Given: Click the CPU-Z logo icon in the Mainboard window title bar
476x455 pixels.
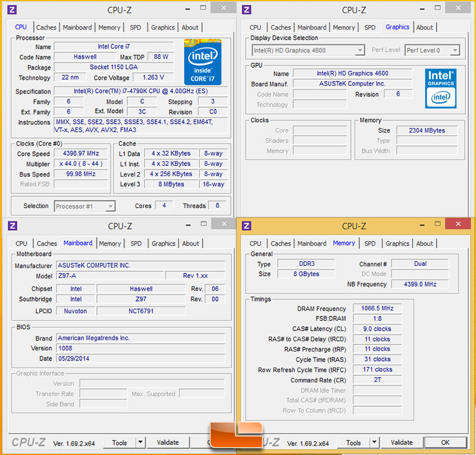Looking at the screenshot, I should tap(12, 226).
